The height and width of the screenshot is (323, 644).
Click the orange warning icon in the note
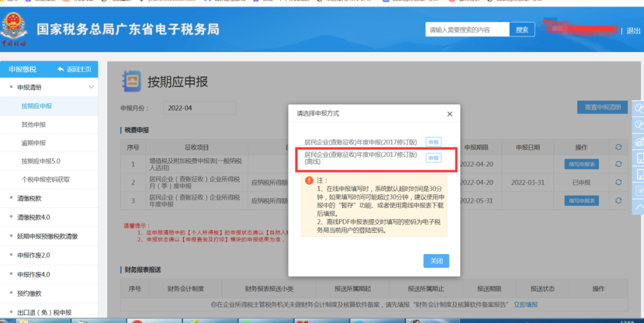pos(309,180)
